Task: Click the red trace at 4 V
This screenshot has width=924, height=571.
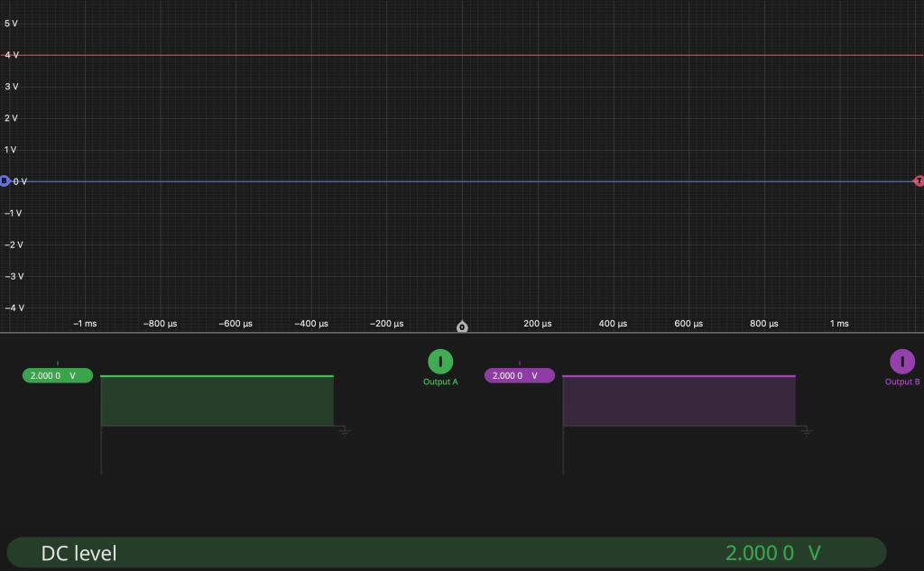Action: click(x=462, y=55)
